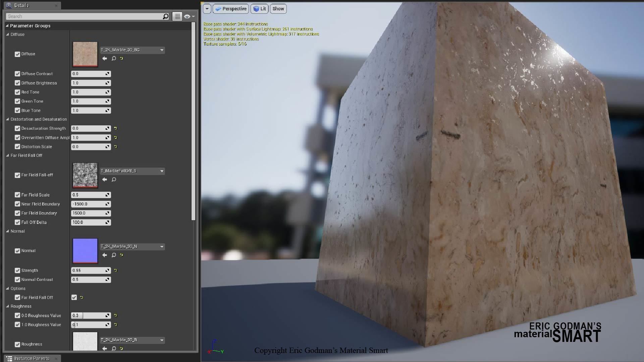Collapse Distortation and Desaturation group
The image size is (644, 362).
[8, 119]
